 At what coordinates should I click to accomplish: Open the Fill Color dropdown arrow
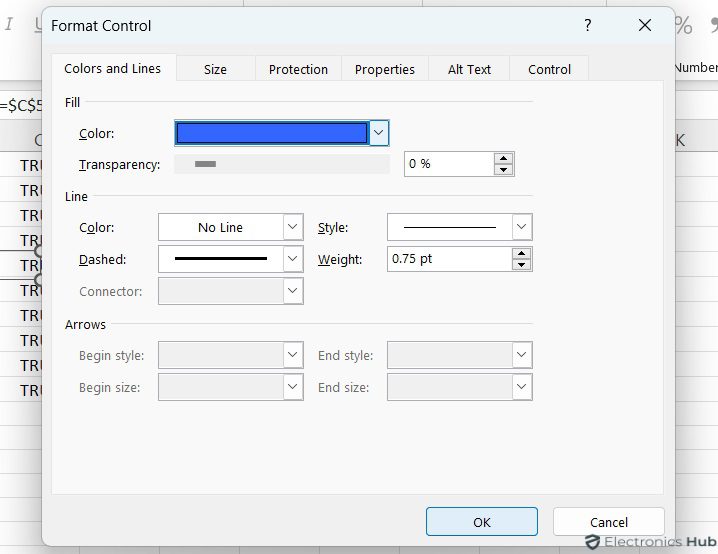point(378,133)
